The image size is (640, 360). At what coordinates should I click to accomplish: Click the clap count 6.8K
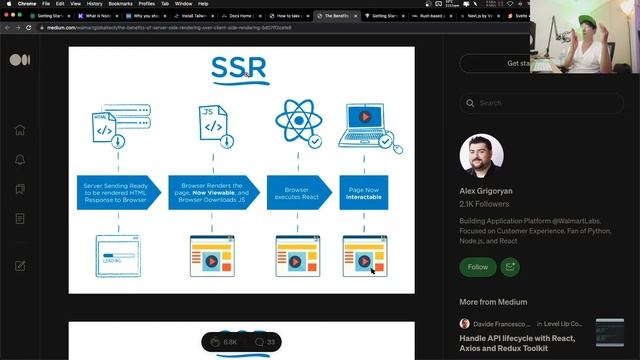230,342
